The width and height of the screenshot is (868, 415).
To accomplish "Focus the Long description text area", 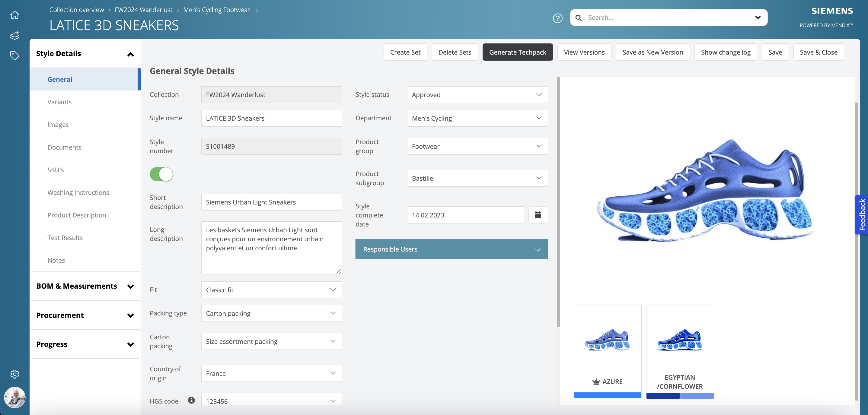I will tap(271, 248).
